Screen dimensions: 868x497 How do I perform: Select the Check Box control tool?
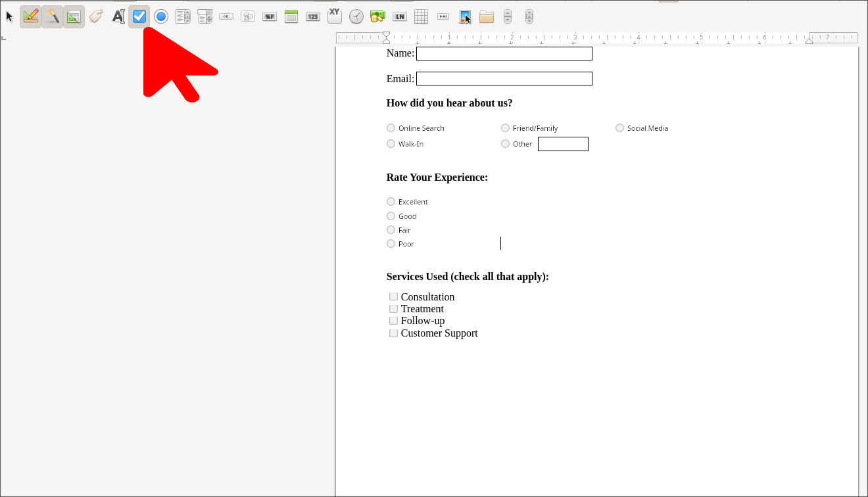coord(139,16)
